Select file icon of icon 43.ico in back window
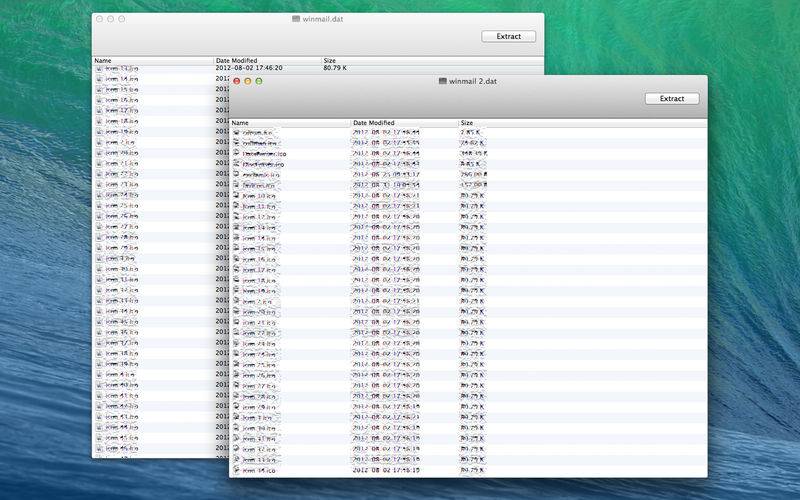This screenshot has height=500, width=800. [99, 416]
